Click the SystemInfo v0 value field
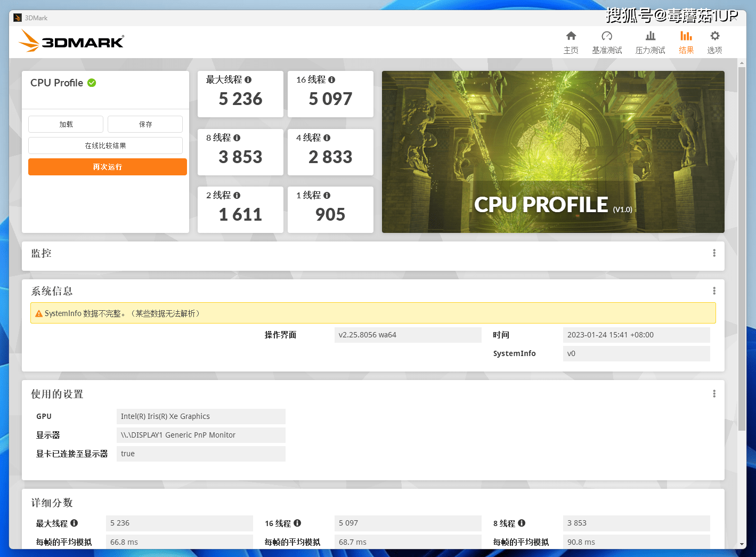The image size is (756, 557). pos(636,353)
